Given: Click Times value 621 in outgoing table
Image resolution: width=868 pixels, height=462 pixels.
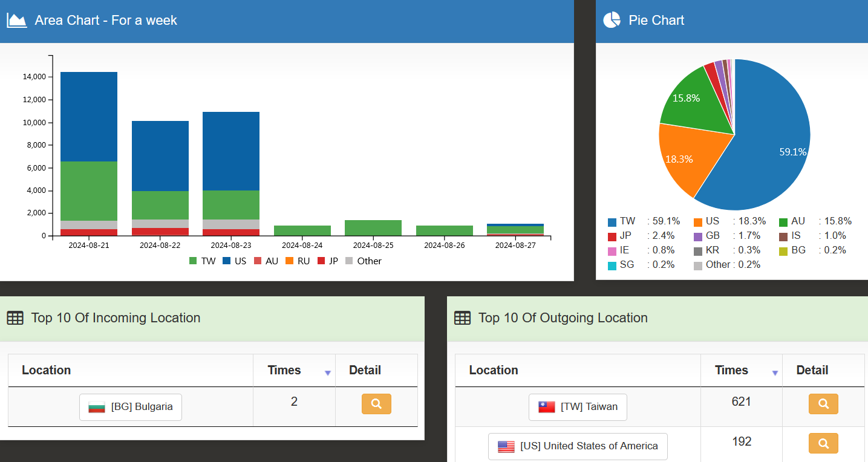Looking at the screenshot, I should tap(741, 402).
